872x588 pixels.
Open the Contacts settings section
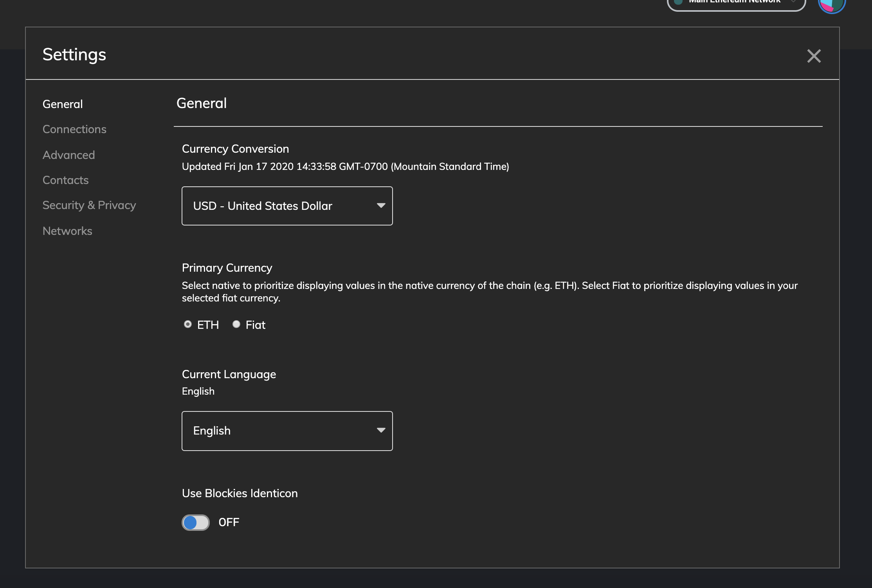point(65,180)
